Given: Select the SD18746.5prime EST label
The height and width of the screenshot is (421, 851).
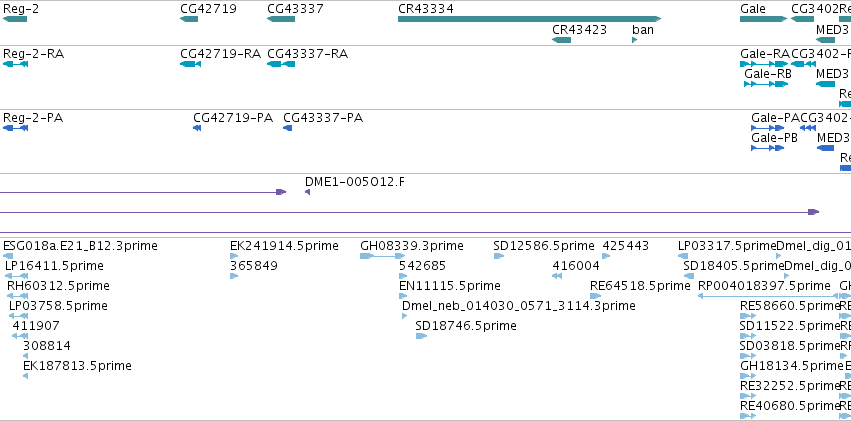Looking at the screenshot, I should pyautogui.click(x=466, y=326).
